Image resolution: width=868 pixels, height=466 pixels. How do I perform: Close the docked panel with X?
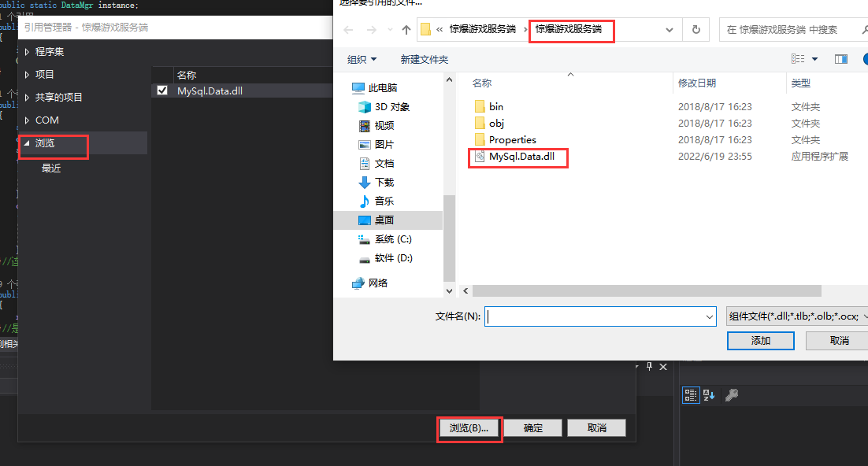coord(663,367)
